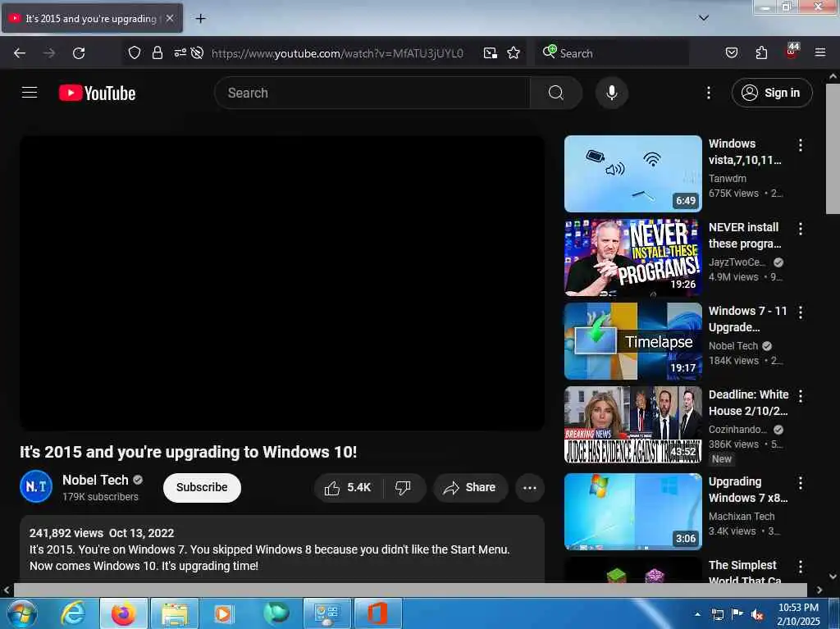This screenshot has width=840, height=629.
Task: Open picture-in-picture icon in the URL bar
Action: (x=491, y=53)
